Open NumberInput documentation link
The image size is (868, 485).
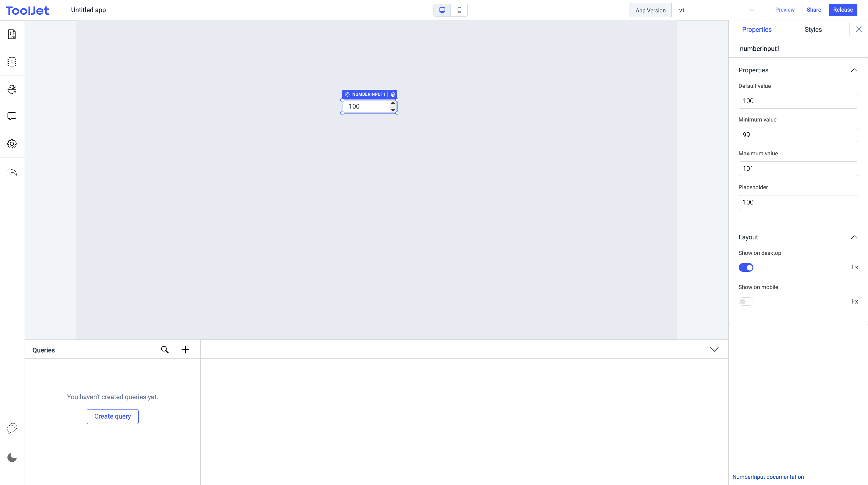pos(768,476)
